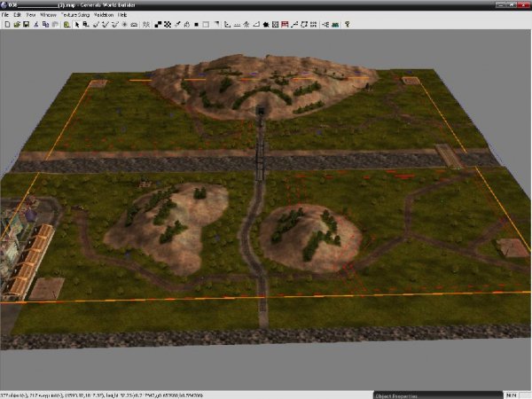Screen dimensions: 532x399
Task: Click the Save floppy disk icon
Action: pos(26,24)
